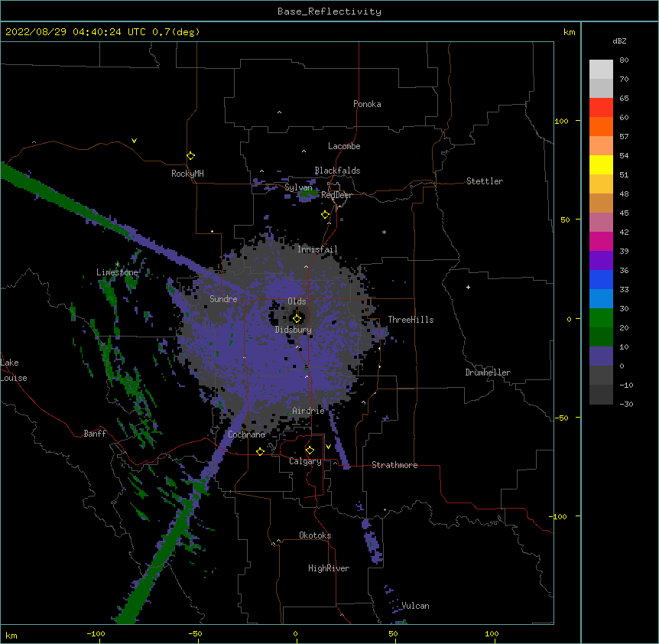This screenshot has height=644, width=659.
Task: Click the Stettler town label
Action: (x=485, y=181)
